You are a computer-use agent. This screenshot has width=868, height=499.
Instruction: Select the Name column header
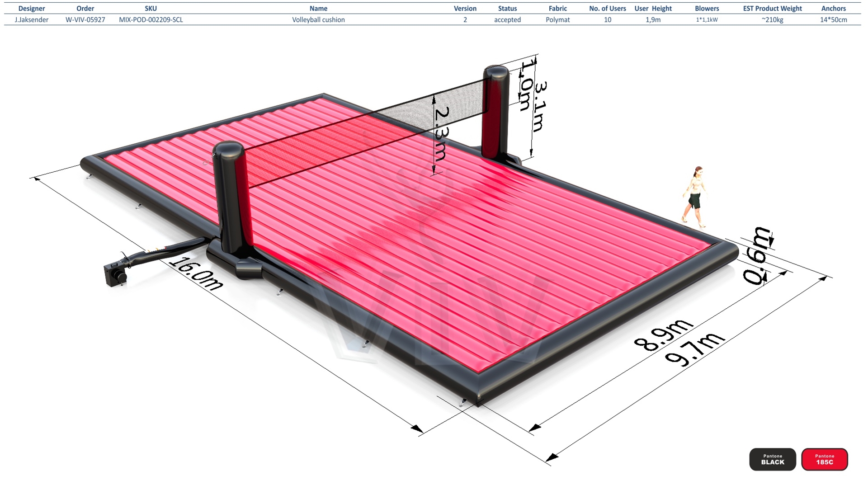318,8
